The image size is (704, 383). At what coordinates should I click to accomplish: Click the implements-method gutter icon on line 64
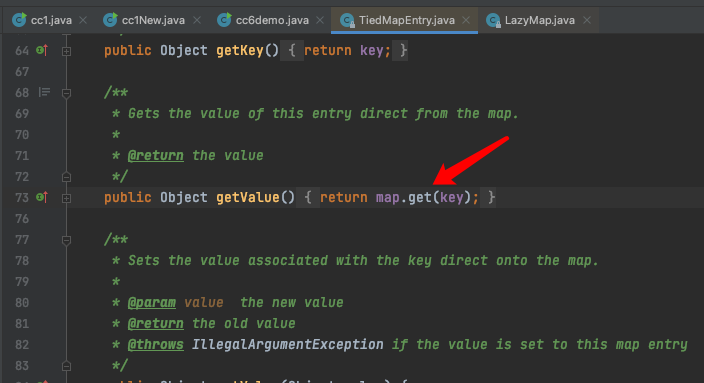pos(42,50)
